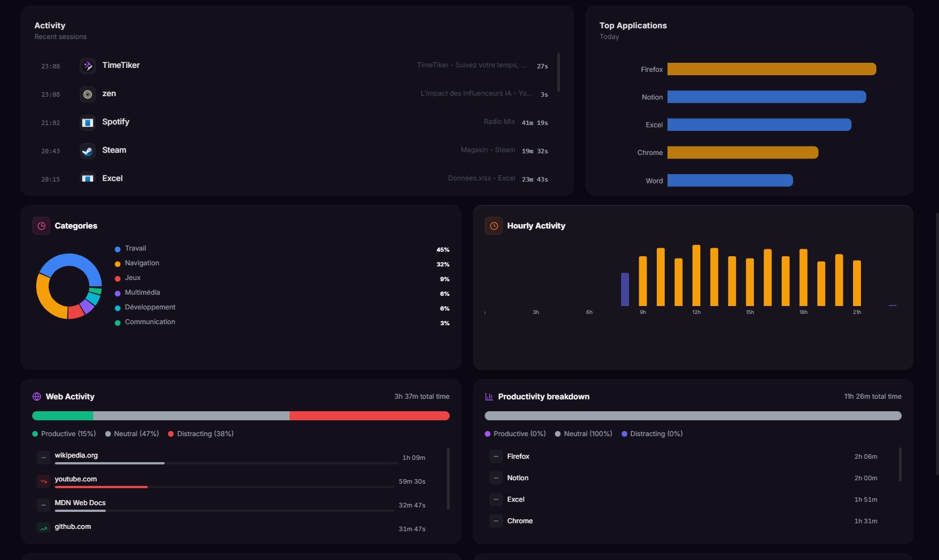This screenshot has width=939, height=560.
Task: Click the purple bar in Hourly Activity
Action: pyautogui.click(x=625, y=290)
